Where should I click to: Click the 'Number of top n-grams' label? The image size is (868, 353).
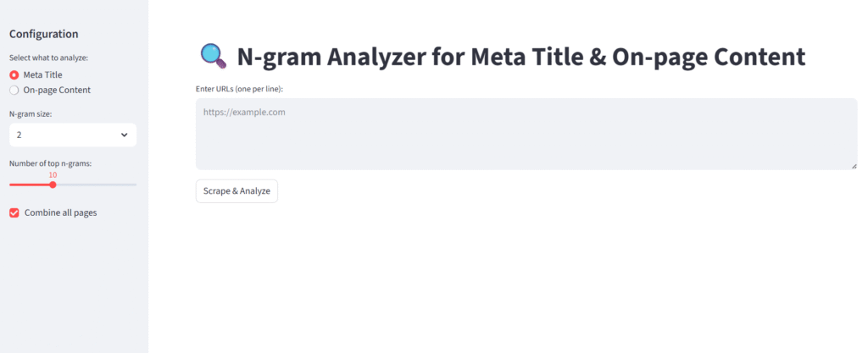[50, 163]
